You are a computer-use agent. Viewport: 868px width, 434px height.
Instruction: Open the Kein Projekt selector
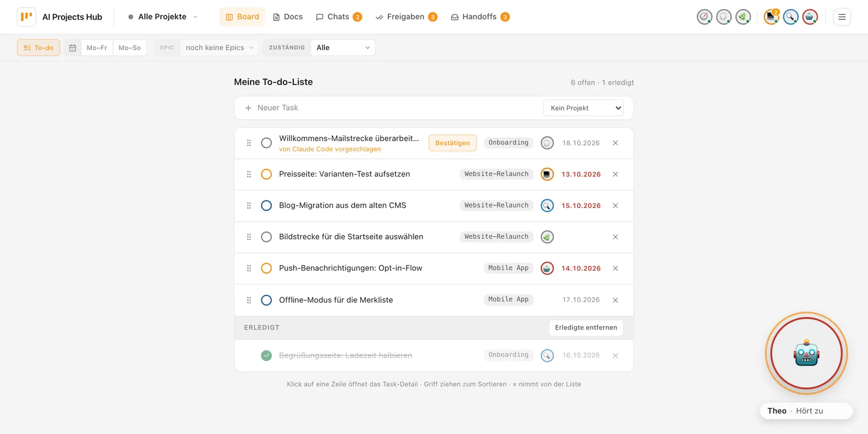583,108
